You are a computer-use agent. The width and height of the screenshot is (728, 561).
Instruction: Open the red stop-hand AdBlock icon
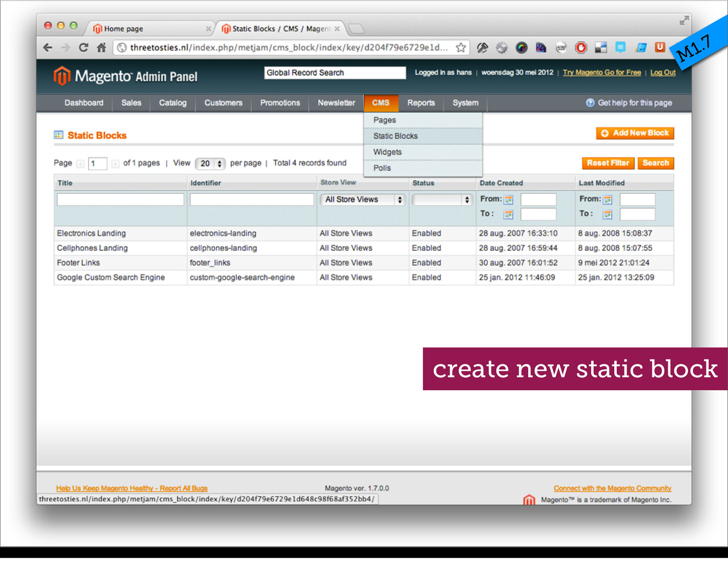[581, 47]
